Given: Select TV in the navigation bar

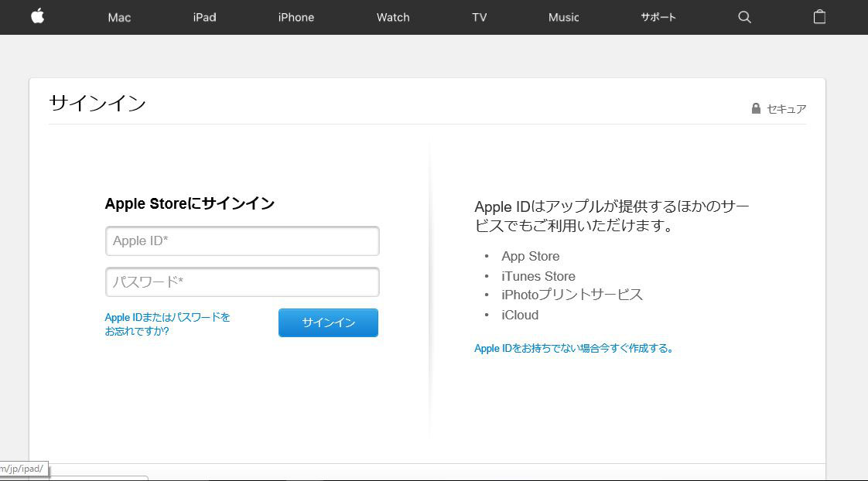Looking at the screenshot, I should [x=480, y=17].
